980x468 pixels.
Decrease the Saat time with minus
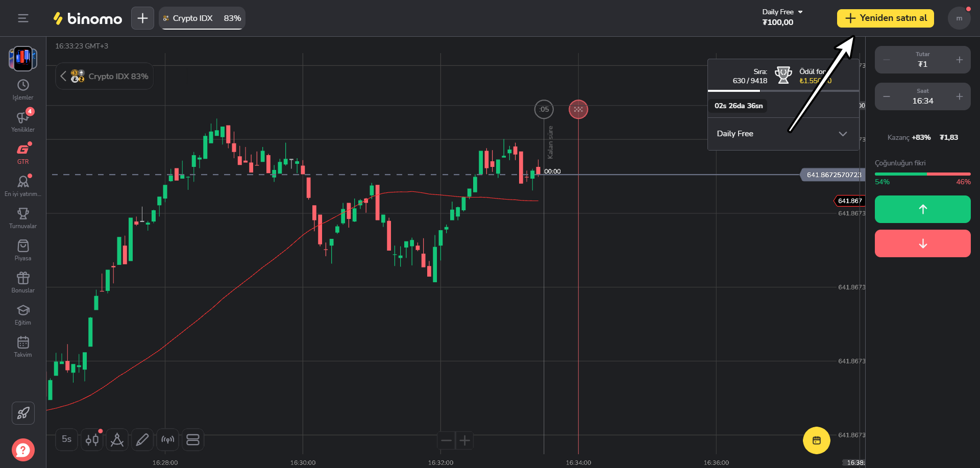[887, 96]
